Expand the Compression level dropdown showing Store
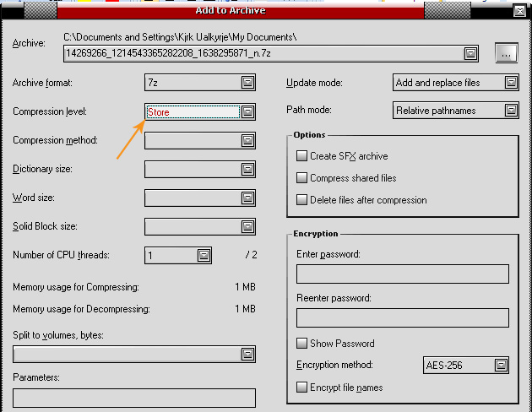This screenshot has width=532, height=412. [247, 111]
